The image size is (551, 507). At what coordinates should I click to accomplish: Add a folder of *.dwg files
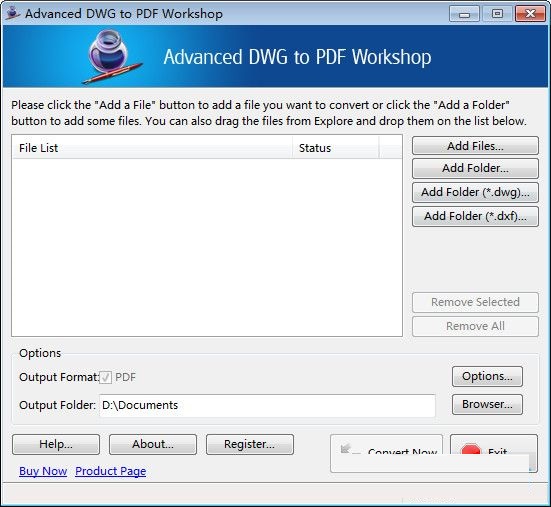pyautogui.click(x=475, y=192)
